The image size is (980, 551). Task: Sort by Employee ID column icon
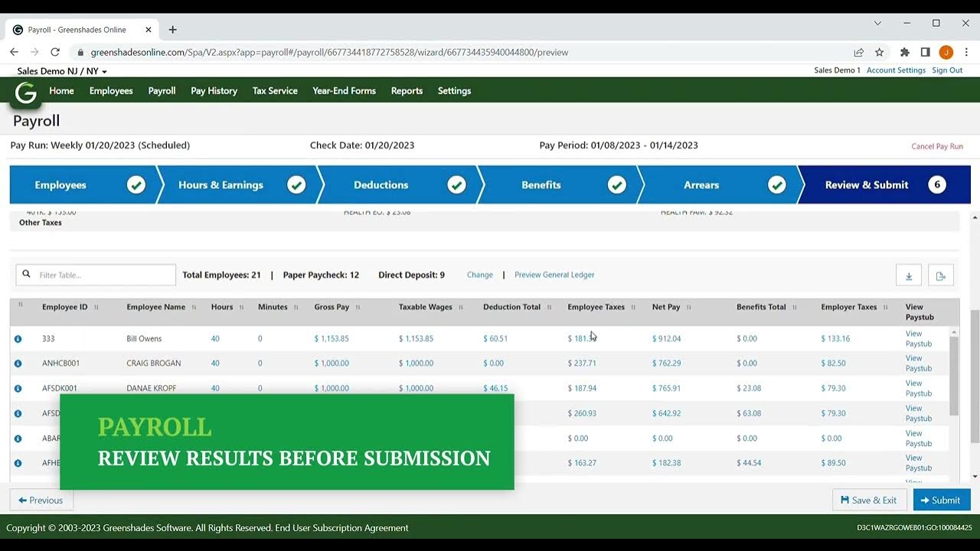coord(96,308)
